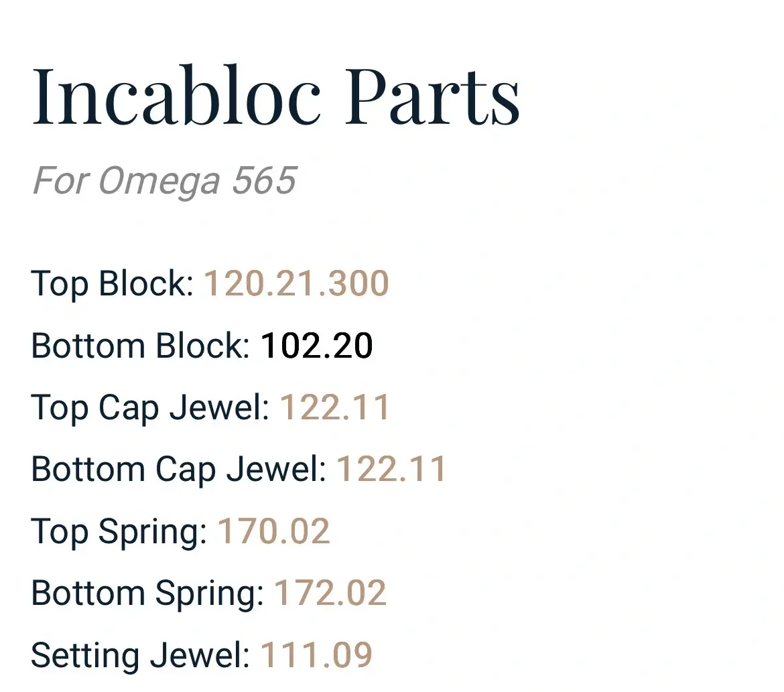The height and width of the screenshot is (692, 784).
Task: Click the Setting Jewel label text
Action: click(x=137, y=656)
